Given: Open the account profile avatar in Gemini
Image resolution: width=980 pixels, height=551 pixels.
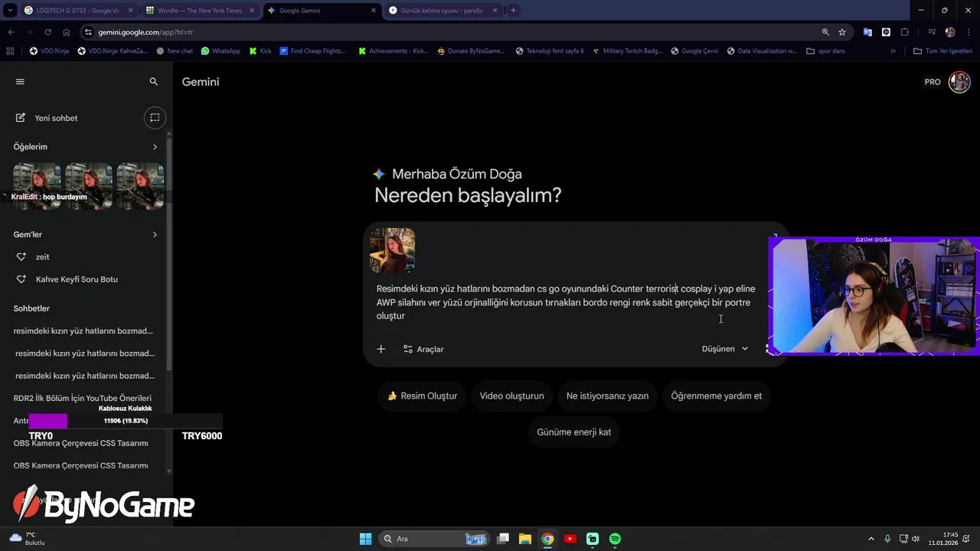Looking at the screenshot, I should click(x=959, y=82).
